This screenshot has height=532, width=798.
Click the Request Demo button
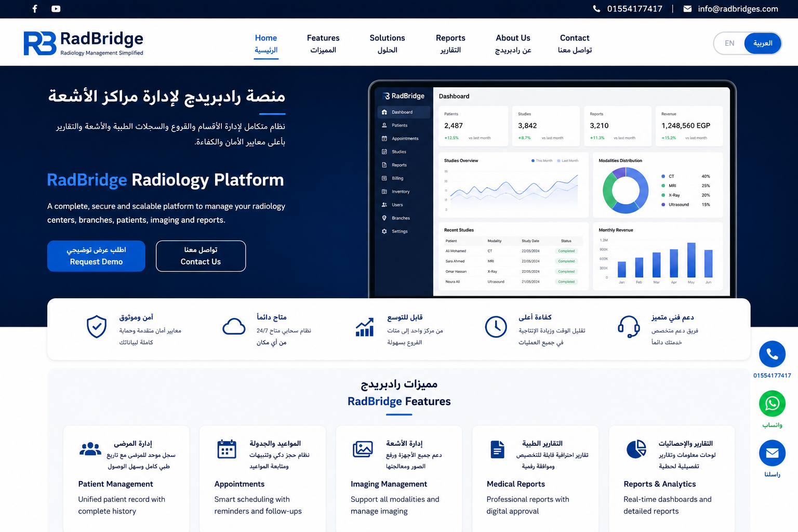96,256
